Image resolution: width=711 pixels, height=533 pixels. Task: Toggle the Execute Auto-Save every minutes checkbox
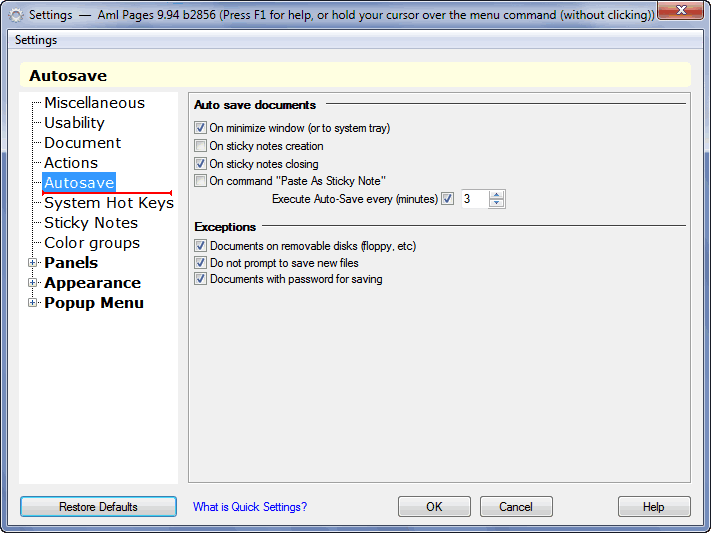click(x=448, y=199)
